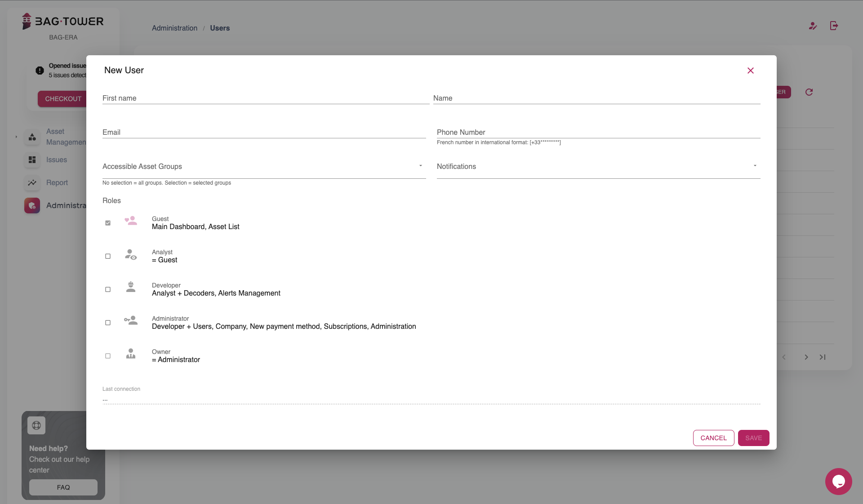The height and width of the screenshot is (504, 863).
Task: Expand the Notifications dropdown
Action: 754,166
